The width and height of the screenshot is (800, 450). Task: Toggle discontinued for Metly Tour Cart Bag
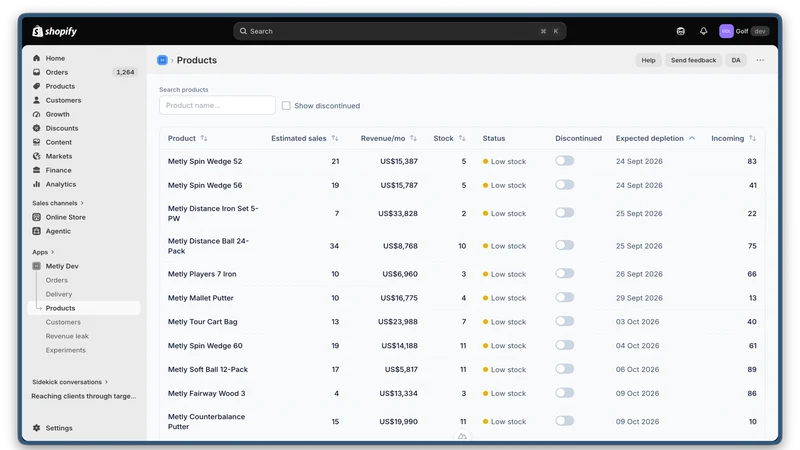(x=565, y=321)
